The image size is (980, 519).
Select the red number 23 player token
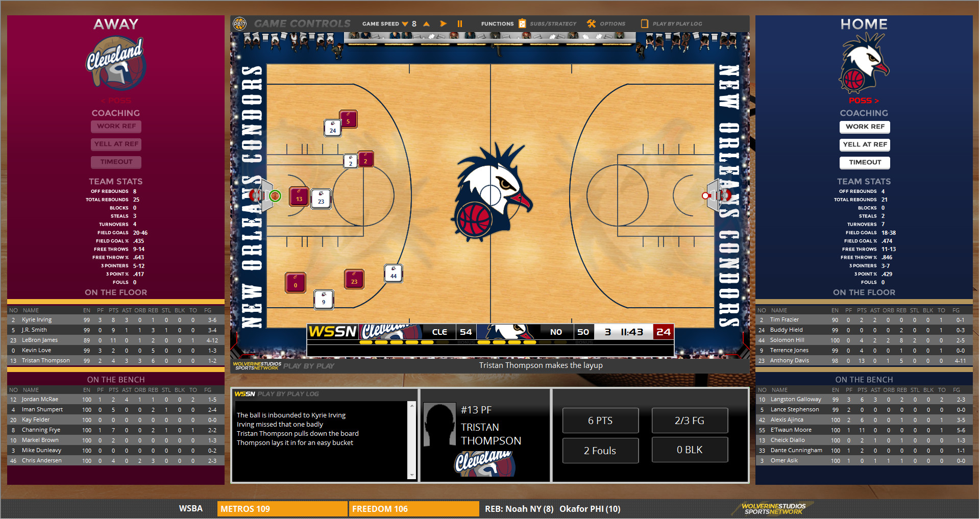coord(354,279)
